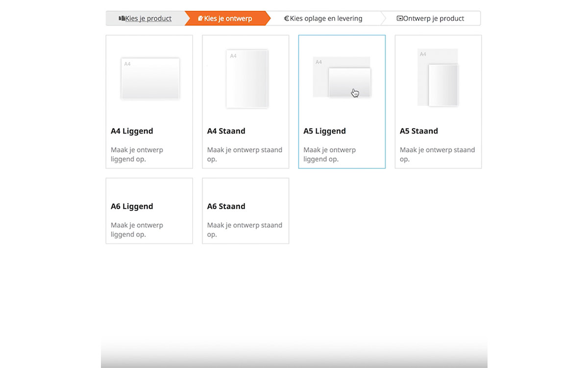This screenshot has width=588, height=368.
Task: Click the A6 Liggend description text
Action: [137, 230]
